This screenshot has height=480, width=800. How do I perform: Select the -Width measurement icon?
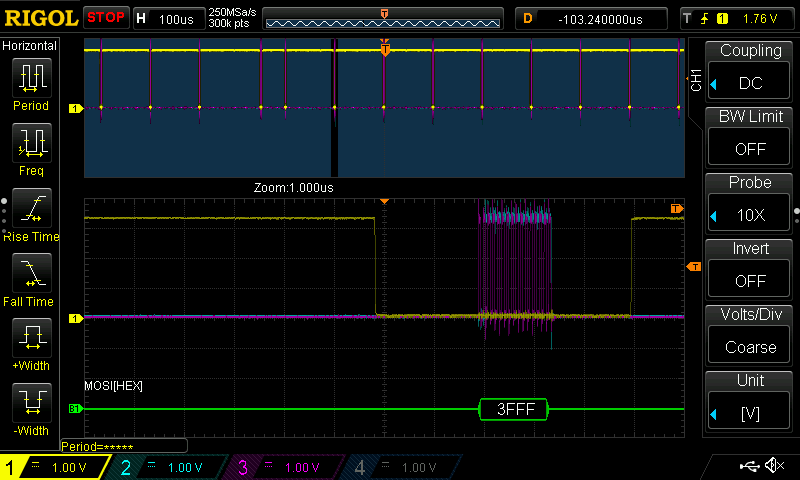pyautogui.click(x=32, y=402)
